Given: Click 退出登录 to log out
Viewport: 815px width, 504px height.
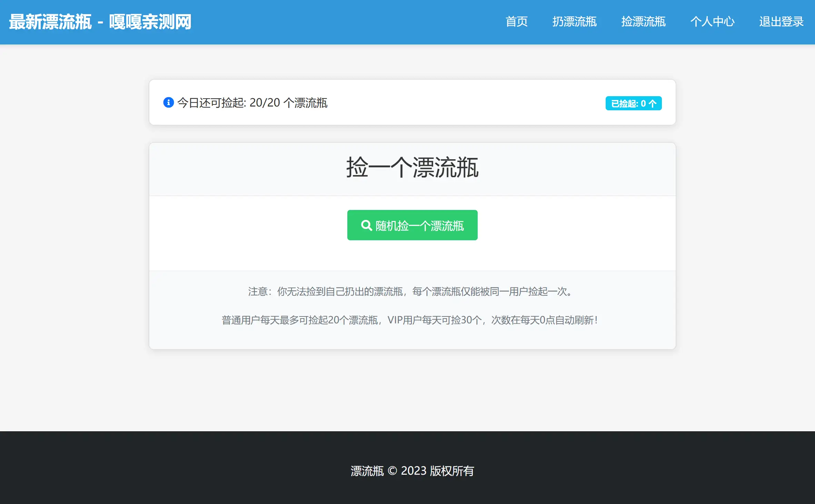Looking at the screenshot, I should pyautogui.click(x=781, y=21).
